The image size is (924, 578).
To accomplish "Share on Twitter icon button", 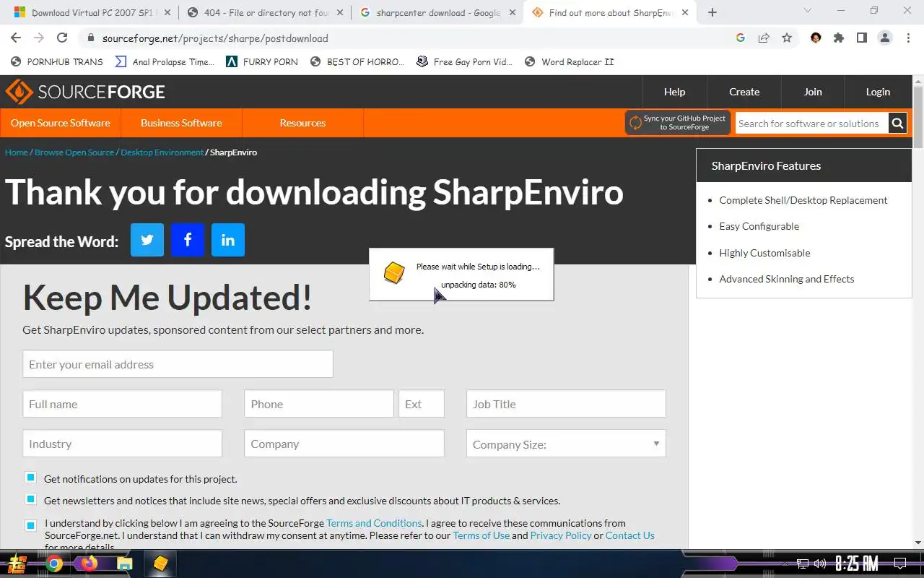I will click(147, 240).
